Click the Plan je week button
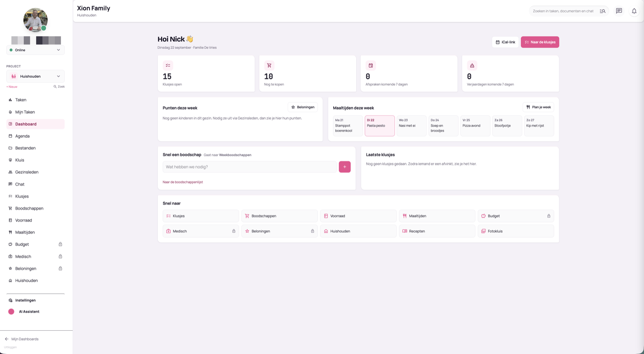The width and height of the screenshot is (644, 354). pyautogui.click(x=538, y=107)
